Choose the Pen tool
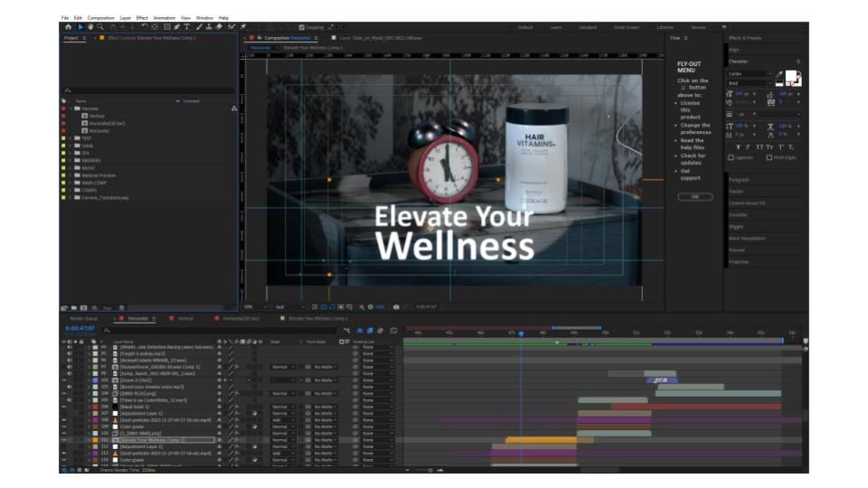Image resolution: width=868 pixels, height=488 pixels. 176,27
